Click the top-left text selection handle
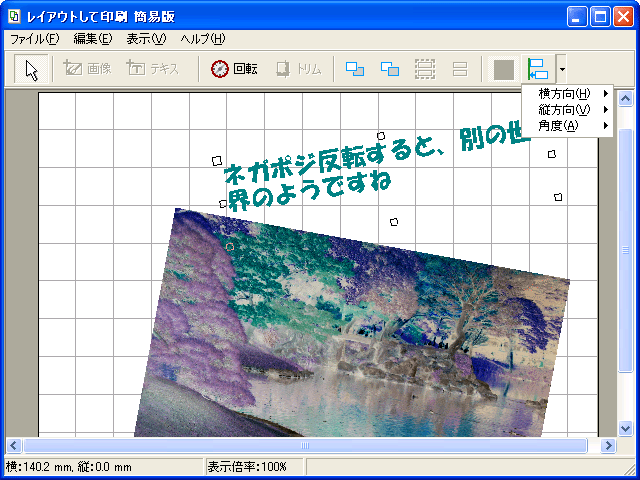The width and height of the screenshot is (640, 480). coord(217,161)
